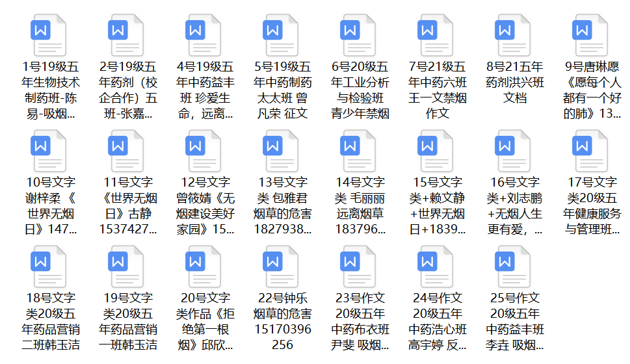Select the 4号19级五年中药益丰班 document icon
Image resolution: width=630 pixels, height=364 pixels.
pyautogui.click(x=203, y=35)
